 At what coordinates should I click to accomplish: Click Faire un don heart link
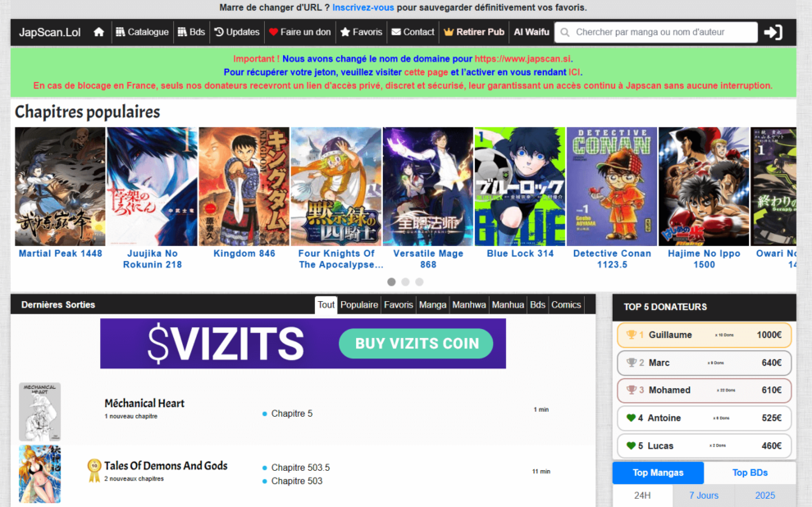[300, 32]
